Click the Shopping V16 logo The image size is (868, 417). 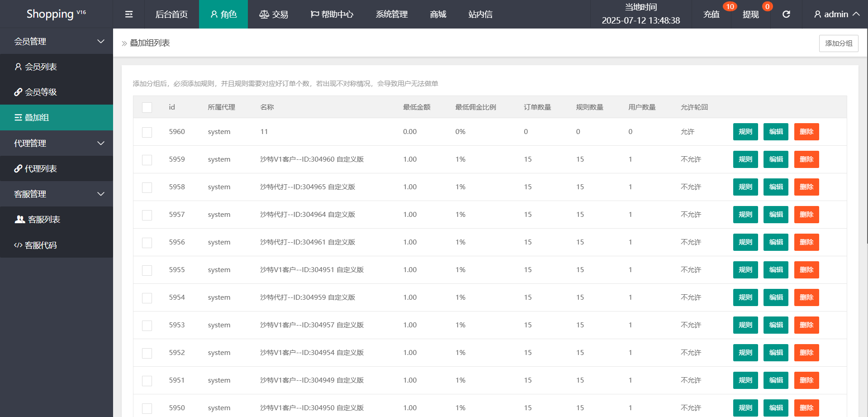56,14
